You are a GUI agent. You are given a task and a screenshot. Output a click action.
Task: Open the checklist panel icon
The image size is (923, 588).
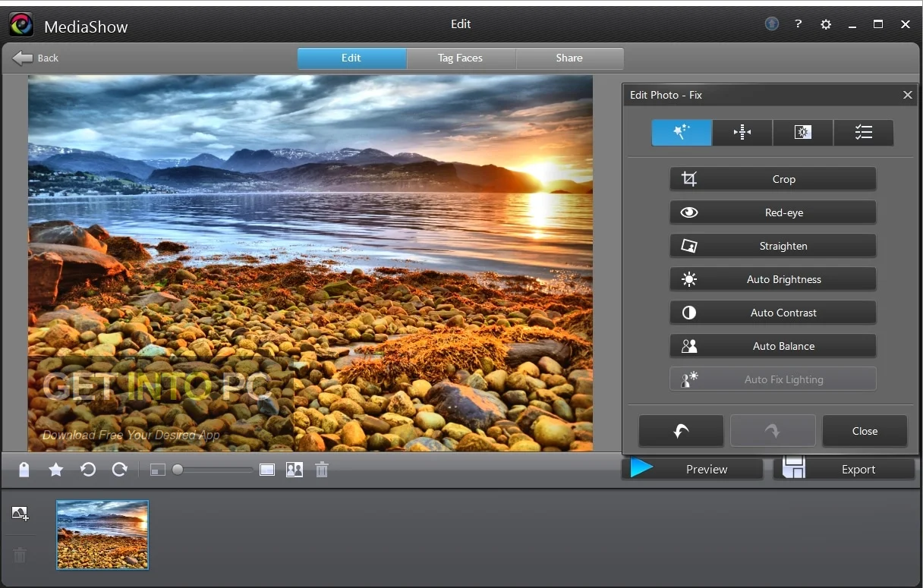863,132
